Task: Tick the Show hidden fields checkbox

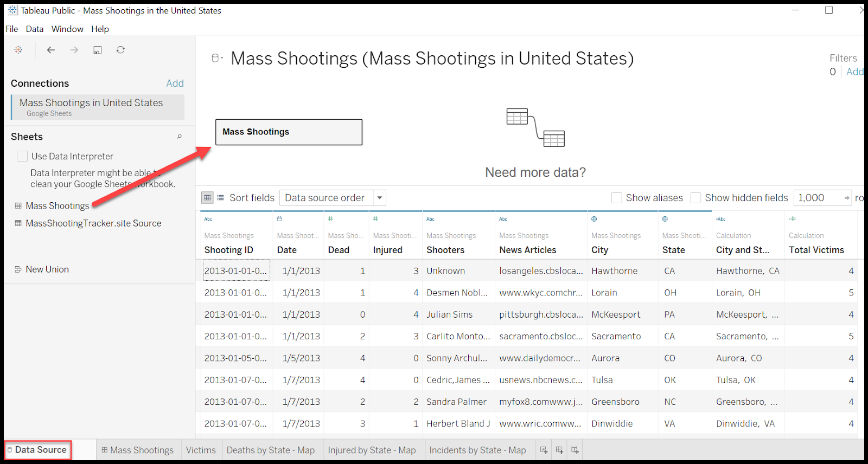Action: click(x=695, y=198)
